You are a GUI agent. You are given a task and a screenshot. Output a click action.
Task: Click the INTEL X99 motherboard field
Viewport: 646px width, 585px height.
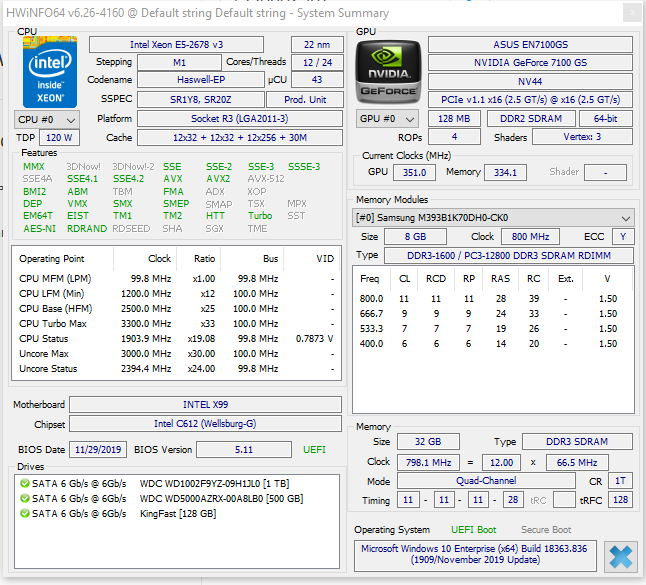[205, 405]
